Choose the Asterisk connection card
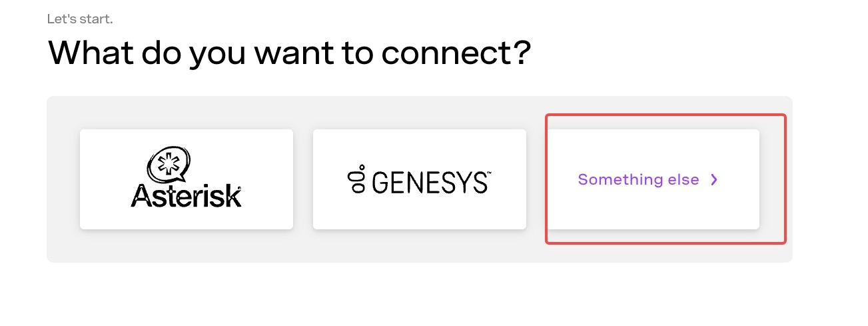 point(187,179)
